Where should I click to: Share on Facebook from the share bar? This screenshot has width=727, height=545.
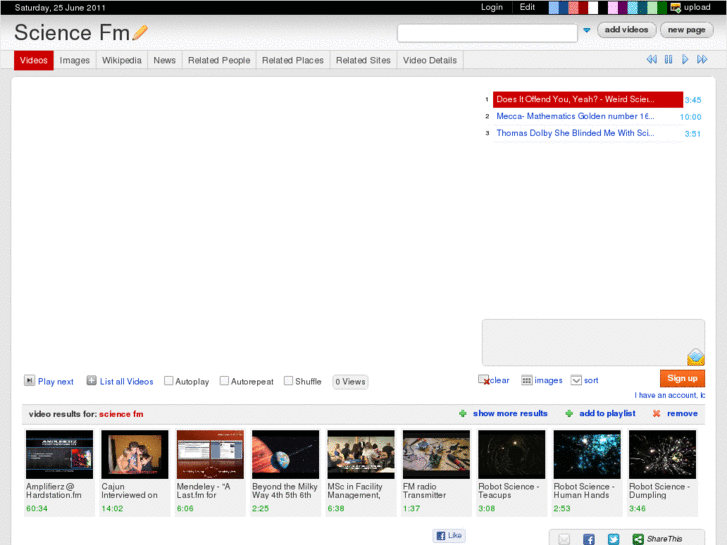coord(588,539)
